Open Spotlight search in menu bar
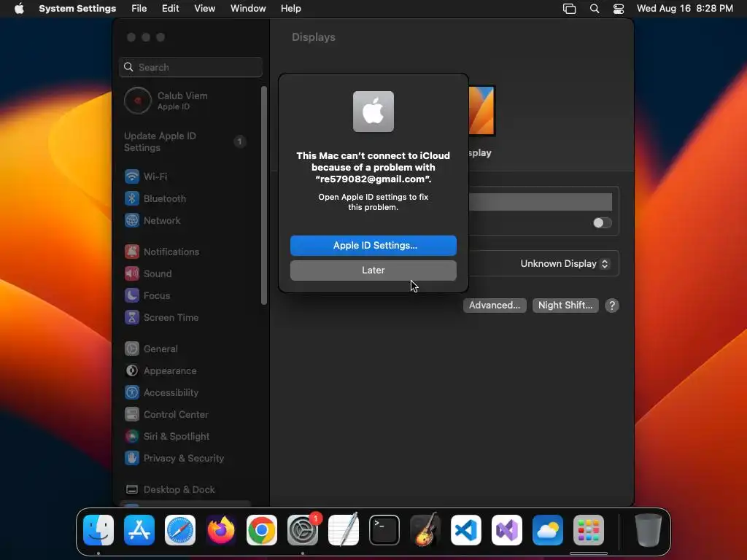The width and height of the screenshot is (747, 560). pyautogui.click(x=594, y=9)
